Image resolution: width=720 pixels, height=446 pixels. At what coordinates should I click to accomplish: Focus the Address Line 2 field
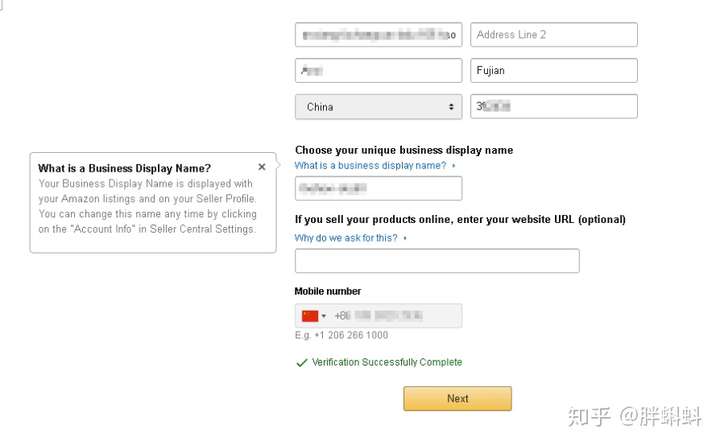(554, 34)
